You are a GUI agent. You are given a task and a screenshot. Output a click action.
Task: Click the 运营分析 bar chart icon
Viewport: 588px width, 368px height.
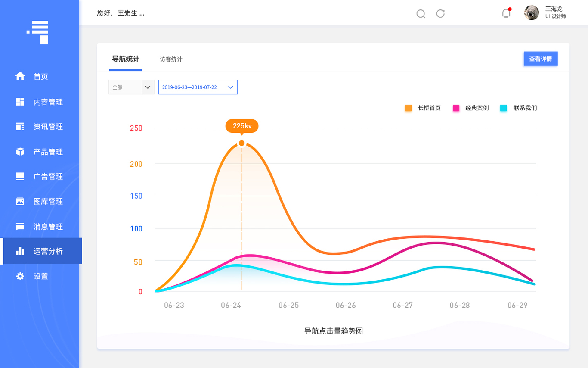coord(20,251)
